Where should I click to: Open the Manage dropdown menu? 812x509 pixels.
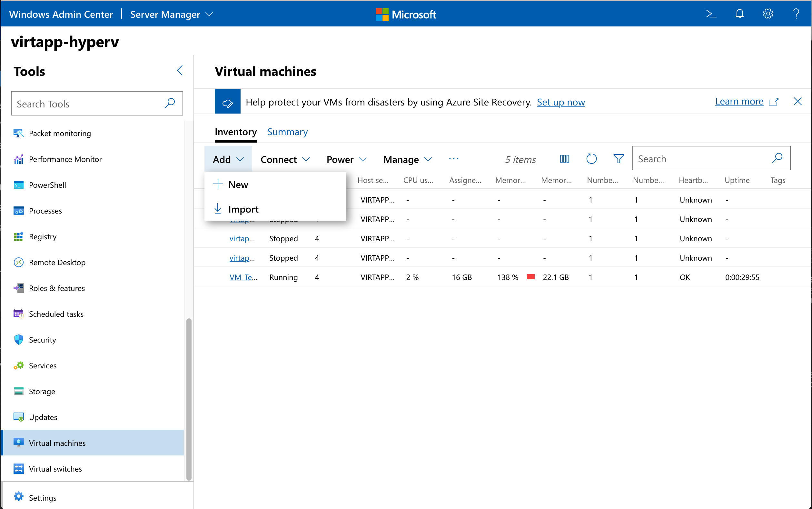(x=407, y=160)
